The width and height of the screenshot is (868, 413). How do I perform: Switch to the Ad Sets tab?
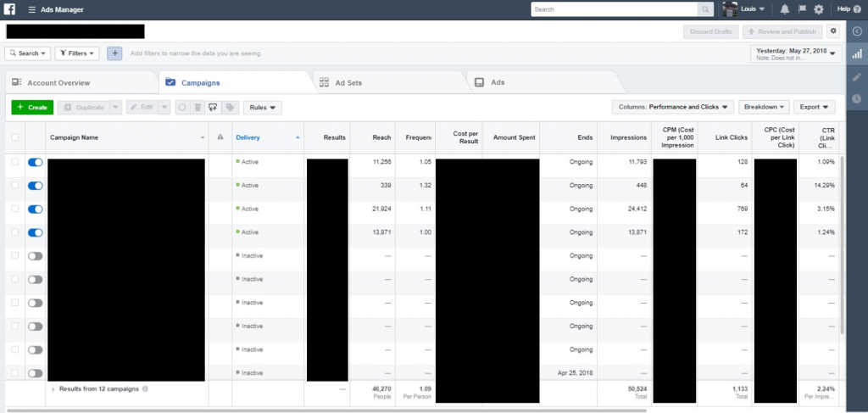389,82
